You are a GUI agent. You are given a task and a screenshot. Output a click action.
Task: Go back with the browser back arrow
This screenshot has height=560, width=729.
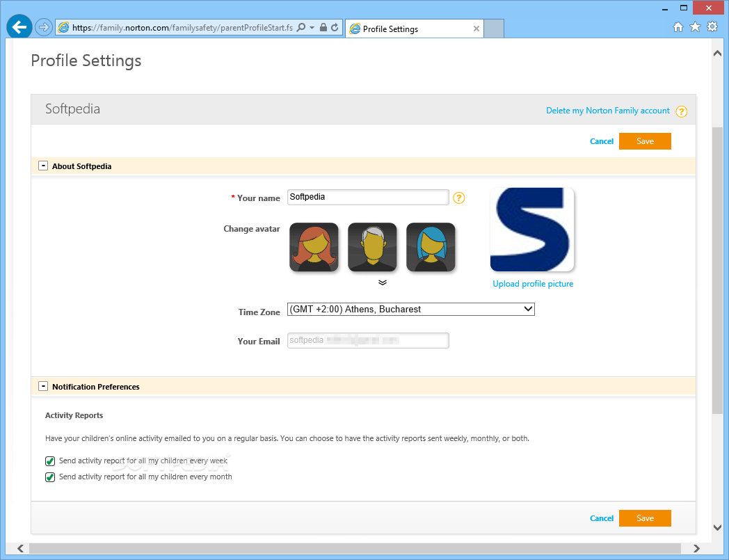[19, 27]
